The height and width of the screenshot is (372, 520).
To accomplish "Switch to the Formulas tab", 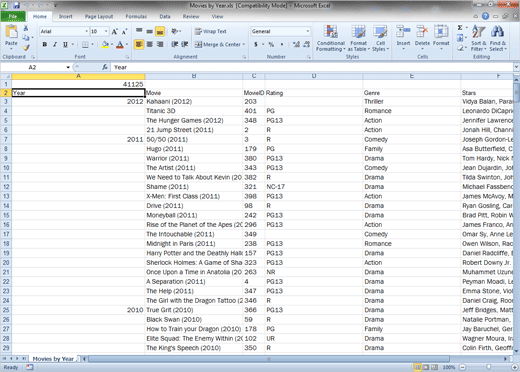I will pos(136,16).
